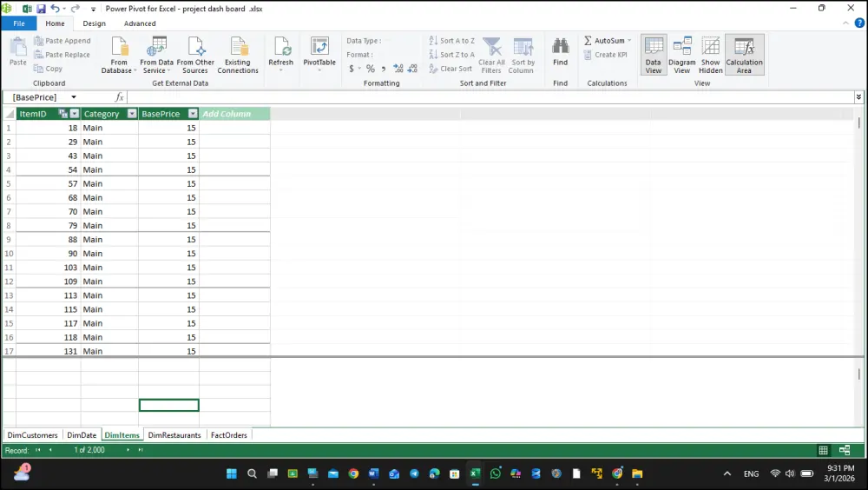
Task: Go to previous record
Action: point(50,450)
